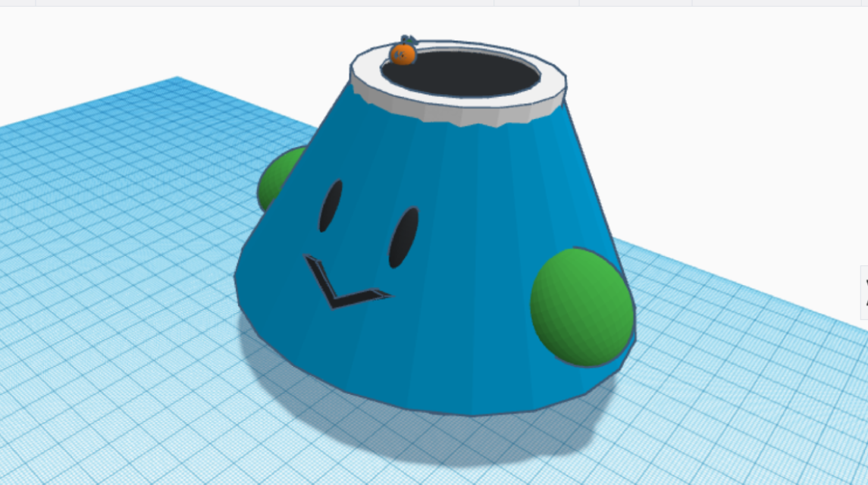Expand the collapsed side panel handle

pyautogui.click(x=864, y=292)
